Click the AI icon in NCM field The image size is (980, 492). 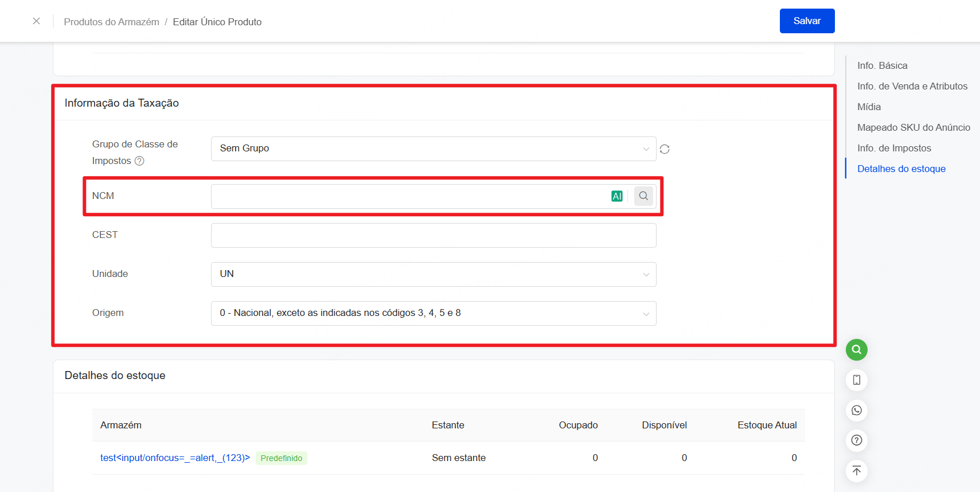tap(616, 196)
